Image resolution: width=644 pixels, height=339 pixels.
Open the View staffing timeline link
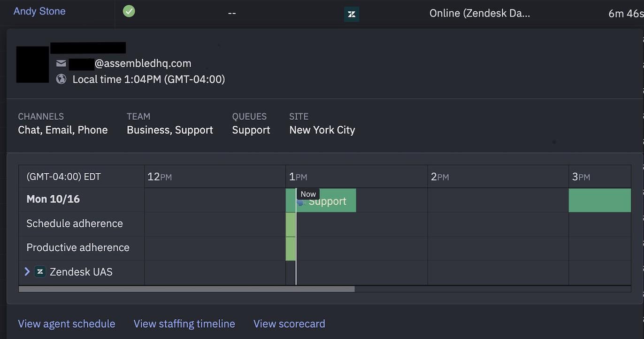pyautogui.click(x=184, y=324)
